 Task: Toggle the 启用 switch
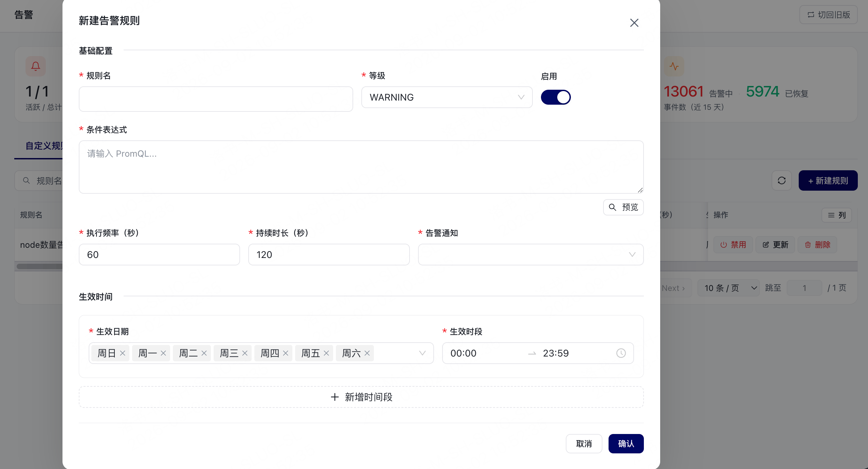click(556, 97)
